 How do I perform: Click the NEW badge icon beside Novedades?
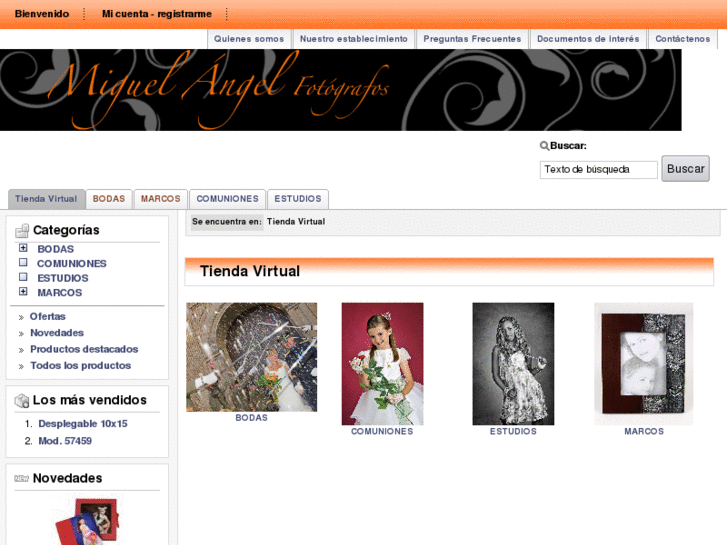coord(21,479)
